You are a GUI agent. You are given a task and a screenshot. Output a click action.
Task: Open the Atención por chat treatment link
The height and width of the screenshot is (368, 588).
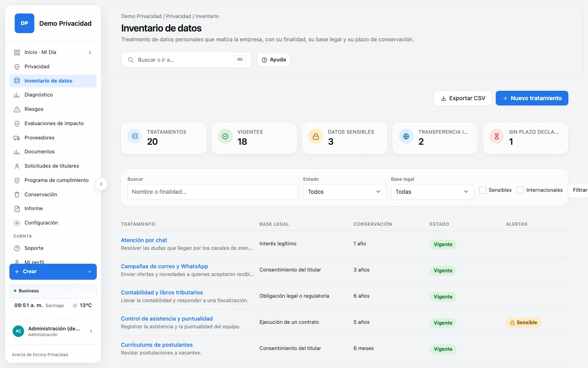click(x=144, y=240)
